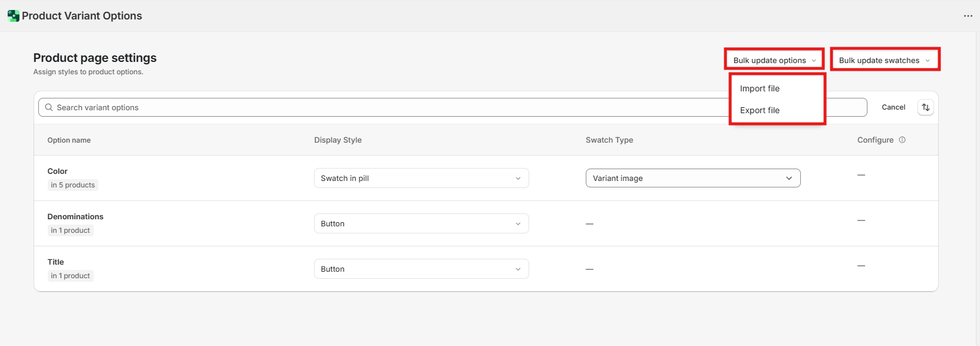
Task: Click the Color option name
Action: pos(57,171)
